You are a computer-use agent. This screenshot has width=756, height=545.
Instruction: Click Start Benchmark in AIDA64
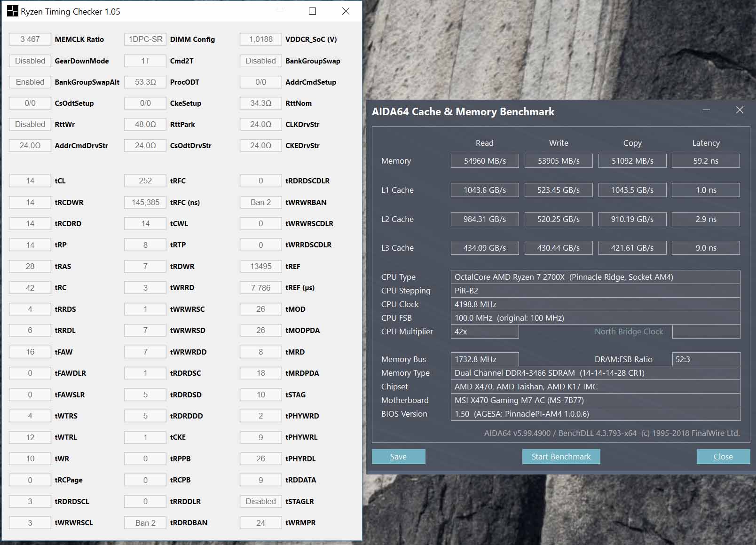[x=561, y=457]
